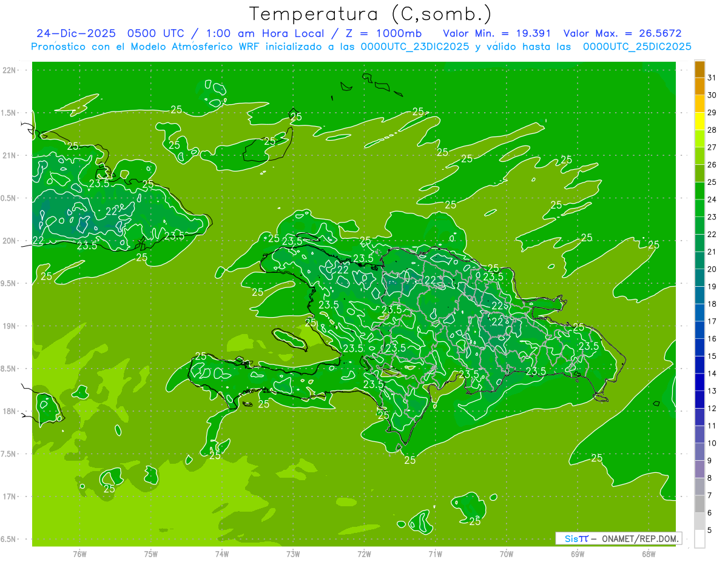
Task: Click the color scale label 28
Action: coord(712,130)
